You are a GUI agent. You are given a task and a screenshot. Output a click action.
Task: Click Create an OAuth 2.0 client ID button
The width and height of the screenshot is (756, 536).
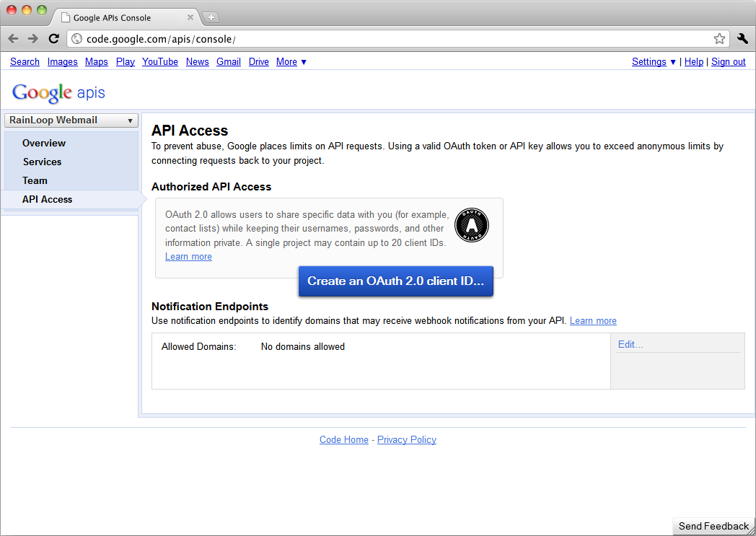click(395, 281)
